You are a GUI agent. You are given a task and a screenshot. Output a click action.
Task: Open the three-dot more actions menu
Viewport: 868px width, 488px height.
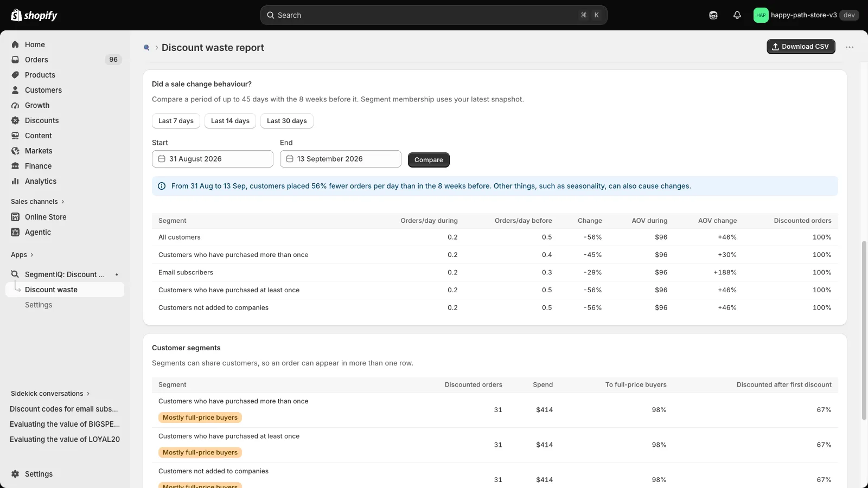coord(850,47)
